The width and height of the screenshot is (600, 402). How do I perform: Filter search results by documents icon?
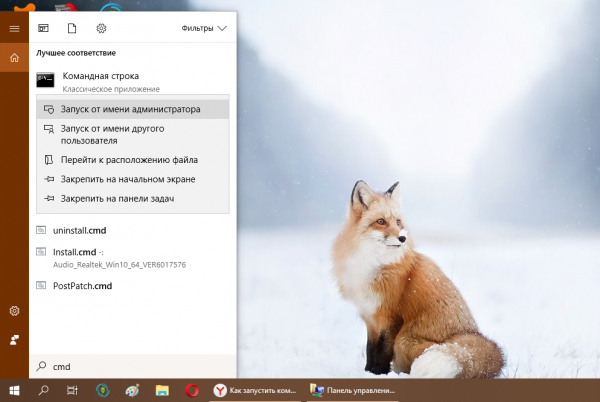(72, 29)
